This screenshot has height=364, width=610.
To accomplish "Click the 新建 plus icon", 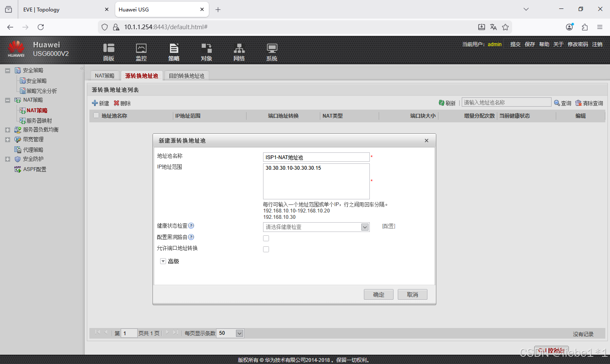I will (x=95, y=103).
